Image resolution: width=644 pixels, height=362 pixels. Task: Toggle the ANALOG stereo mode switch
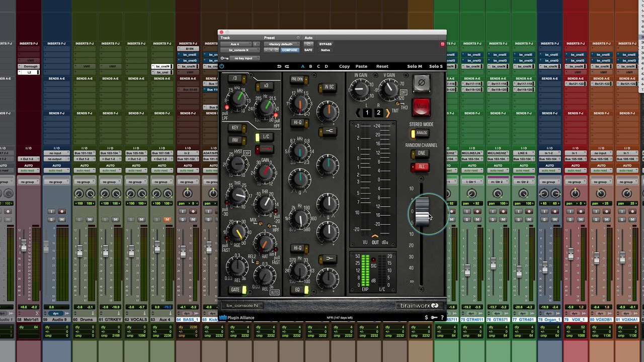click(x=420, y=133)
